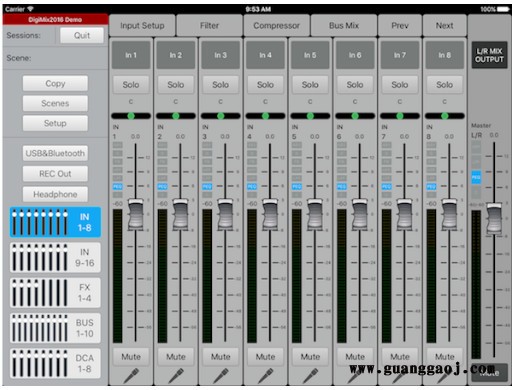Switch to the FX 1-4 fader bank
Screen dimensions: 517x390
pos(55,293)
